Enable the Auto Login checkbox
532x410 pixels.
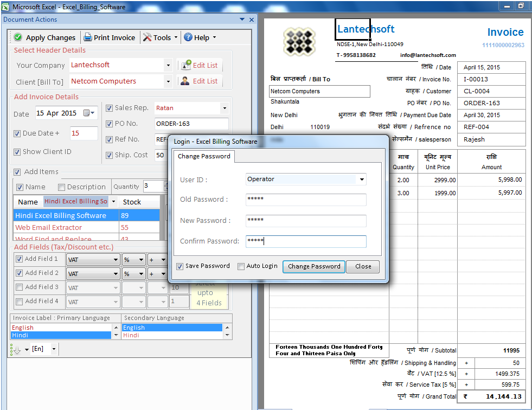tap(241, 266)
